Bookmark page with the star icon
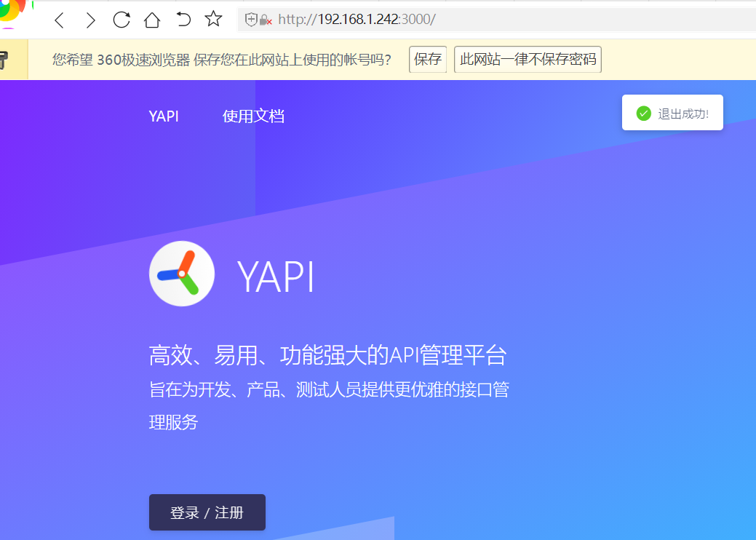This screenshot has width=756, height=540. (213, 19)
